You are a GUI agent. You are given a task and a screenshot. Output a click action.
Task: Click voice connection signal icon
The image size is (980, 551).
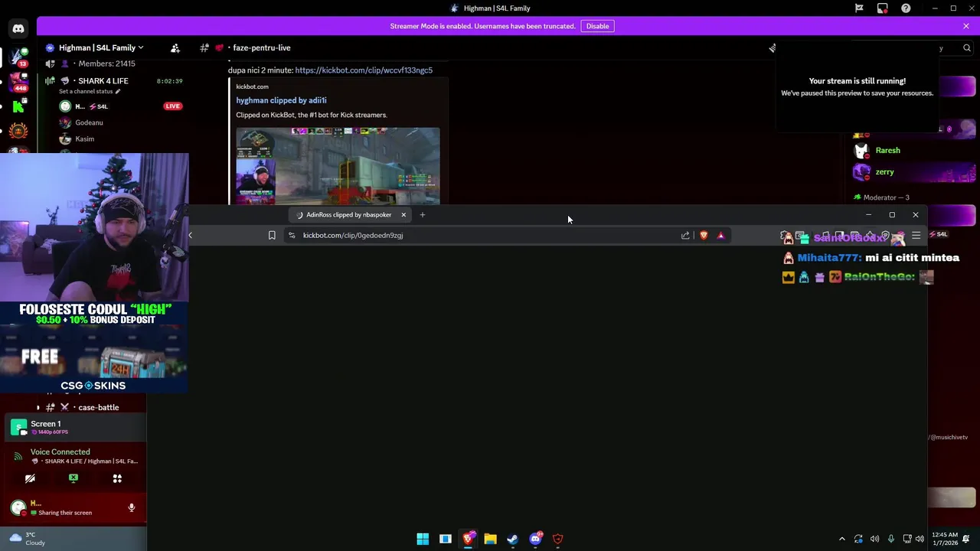[18, 456]
